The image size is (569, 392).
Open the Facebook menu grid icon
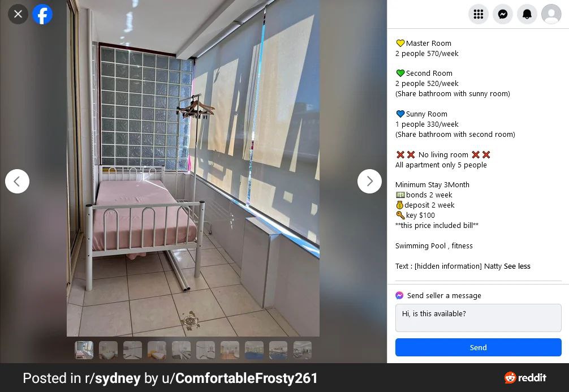click(x=479, y=14)
